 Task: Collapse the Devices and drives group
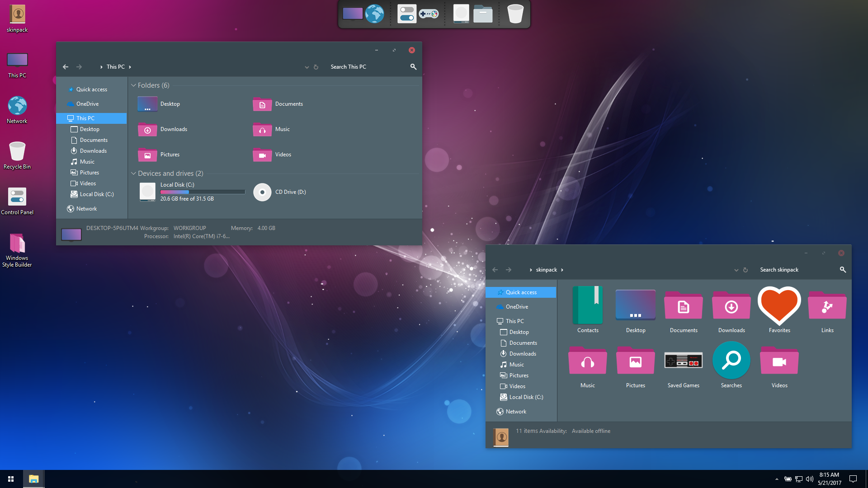[x=133, y=174]
